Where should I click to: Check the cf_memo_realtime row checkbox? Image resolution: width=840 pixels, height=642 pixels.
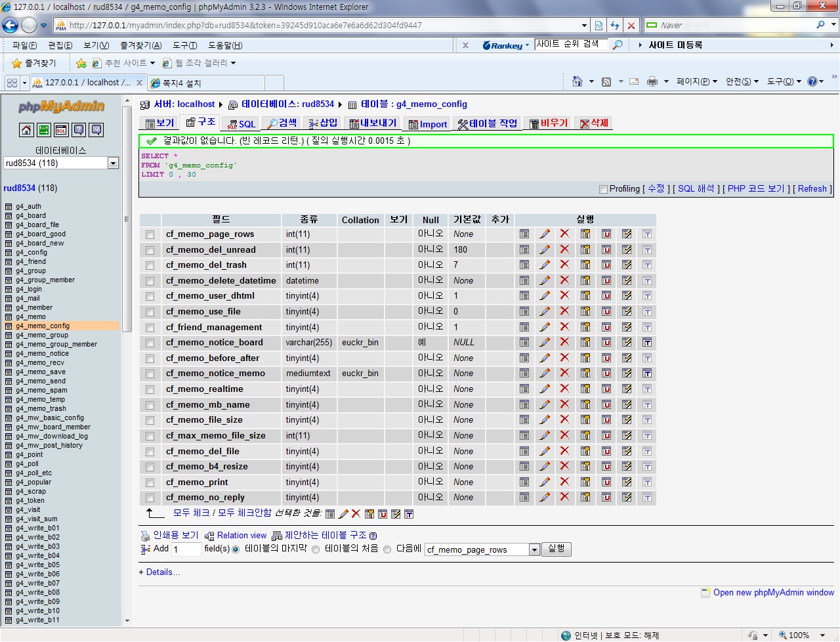point(150,389)
